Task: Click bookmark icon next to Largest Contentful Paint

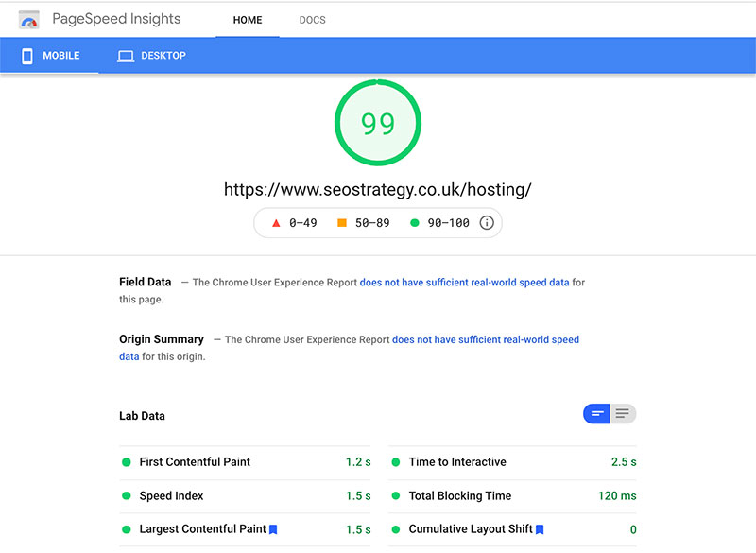Action: 273,529
